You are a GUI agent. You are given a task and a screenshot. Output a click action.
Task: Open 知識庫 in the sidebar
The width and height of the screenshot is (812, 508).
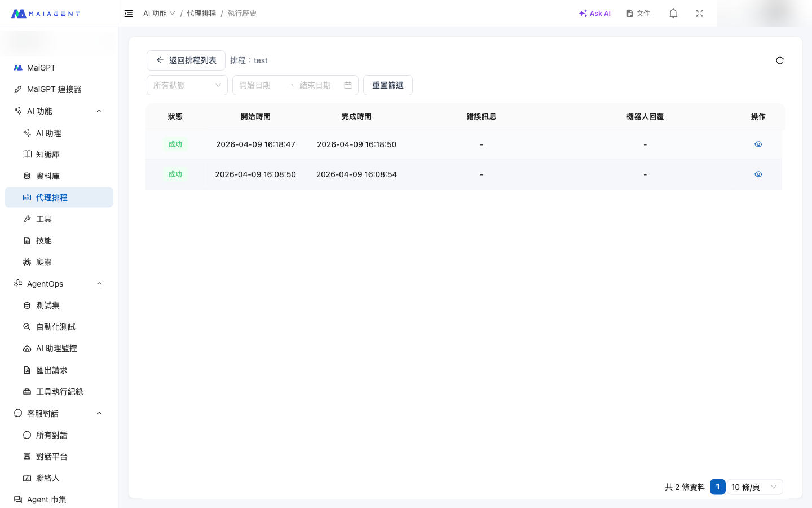pos(59,155)
